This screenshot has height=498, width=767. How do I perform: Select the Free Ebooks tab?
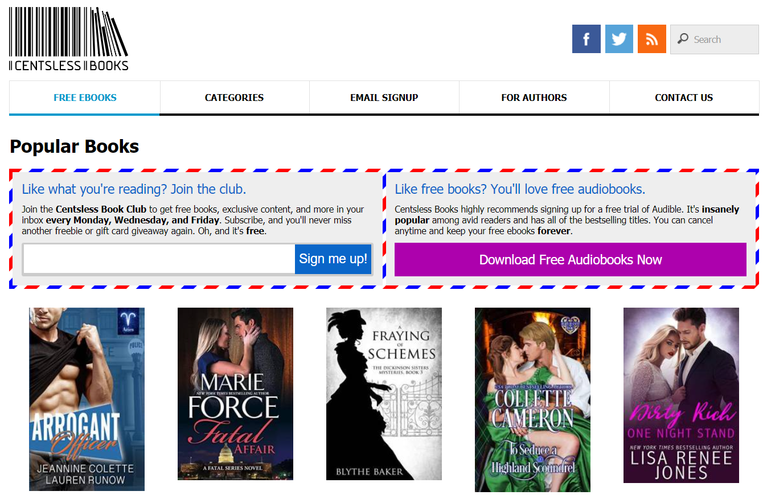pyautogui.click(x=85, y=97)
